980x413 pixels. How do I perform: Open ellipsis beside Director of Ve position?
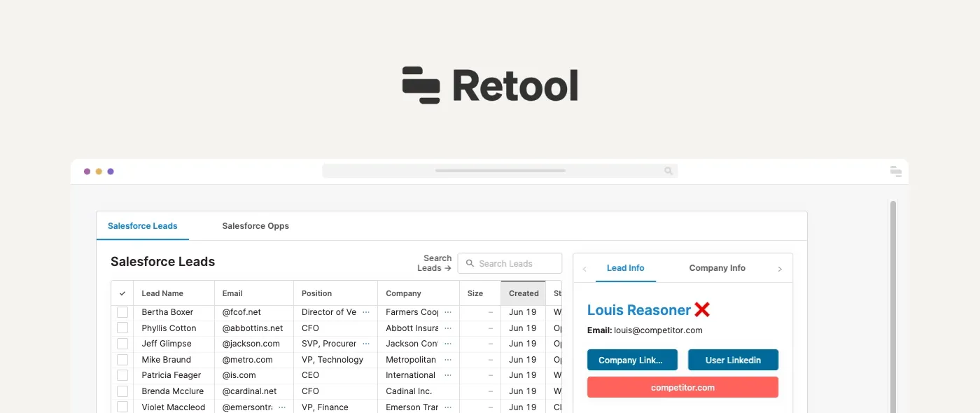365,312
